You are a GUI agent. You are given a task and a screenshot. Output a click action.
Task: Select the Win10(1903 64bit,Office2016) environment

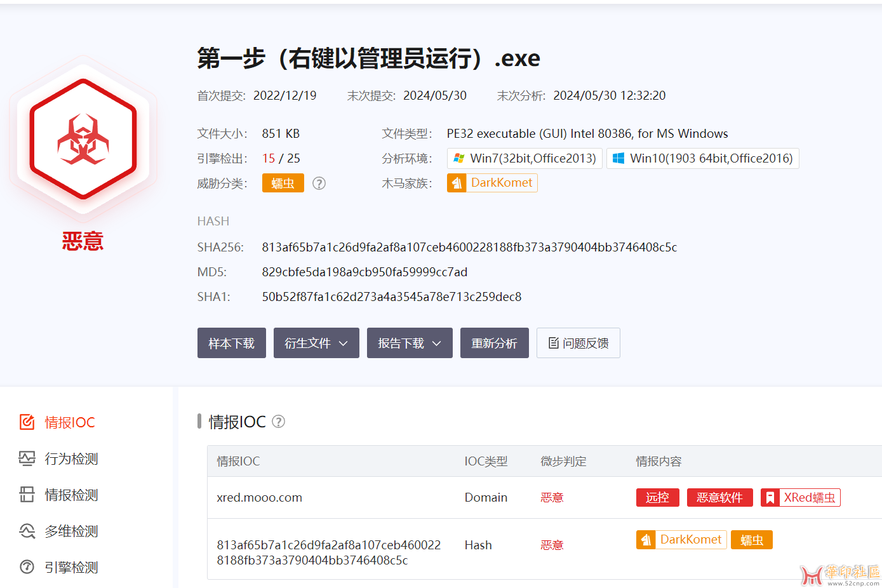[703, 158]
